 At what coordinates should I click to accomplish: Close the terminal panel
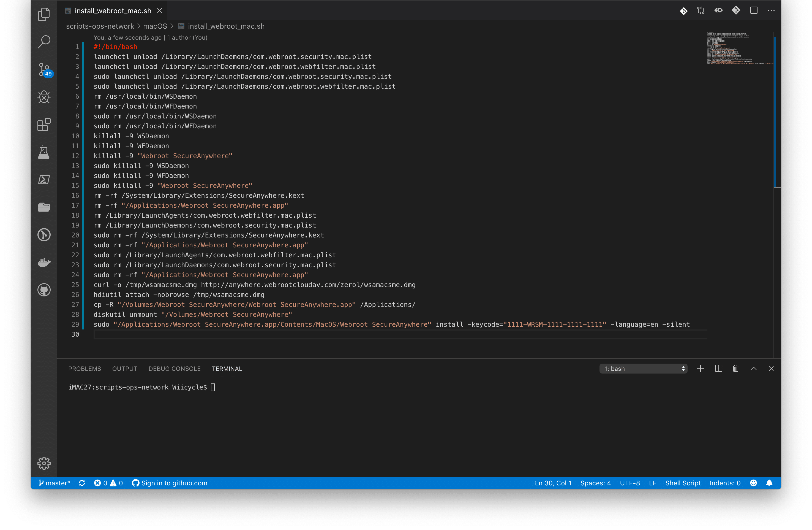coord(771,369)
